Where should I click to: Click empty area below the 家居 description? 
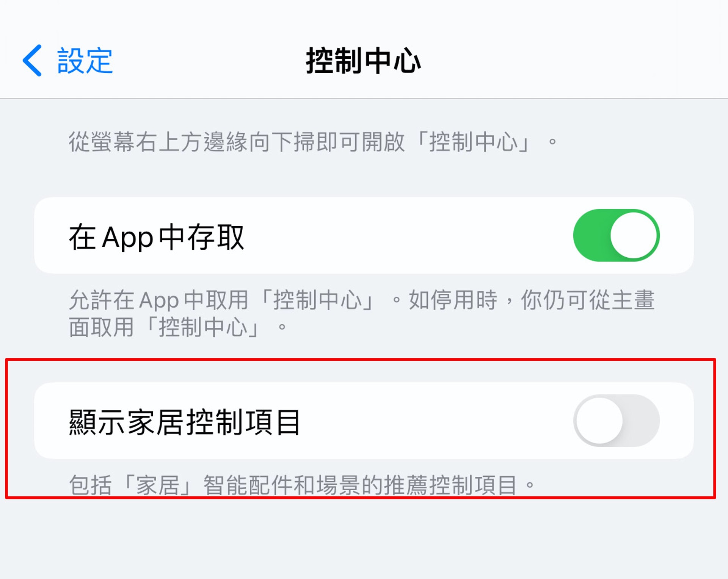tap(364, 538)
